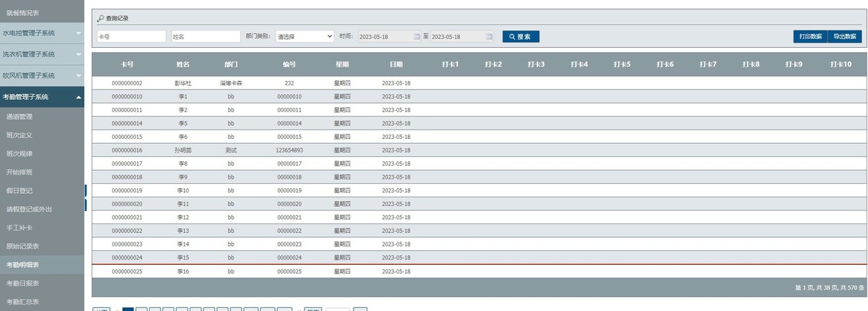Image resolution: width=868 pixels, height=311 pixels.
Task: Click 日期 column header
Action: point(396,64)
